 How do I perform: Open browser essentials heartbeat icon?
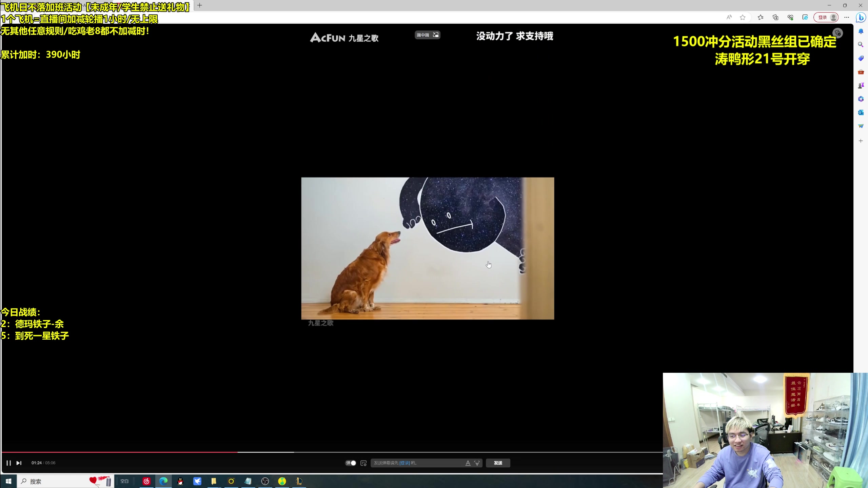pyautogui.click(x=790, y=17)
